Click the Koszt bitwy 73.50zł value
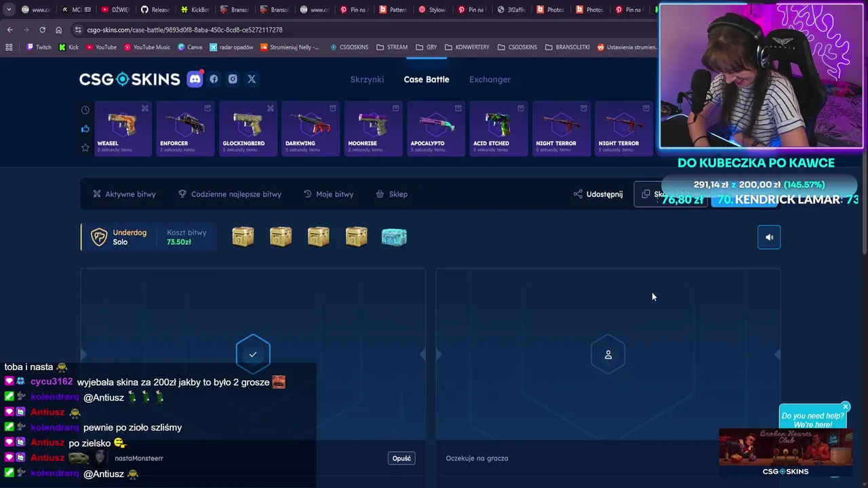 click(x=179, y=242)
